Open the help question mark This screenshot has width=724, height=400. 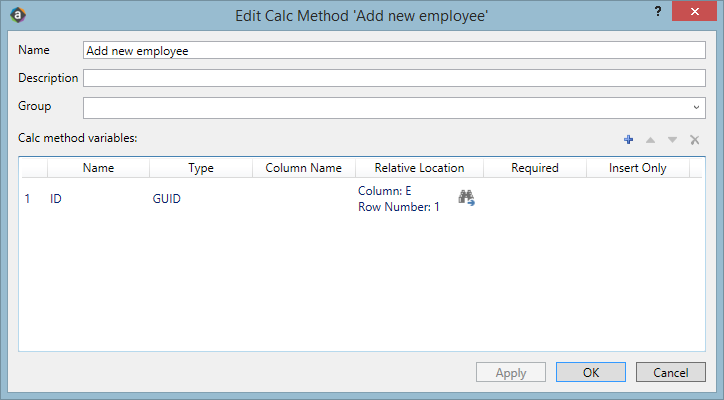click(657, 11)
